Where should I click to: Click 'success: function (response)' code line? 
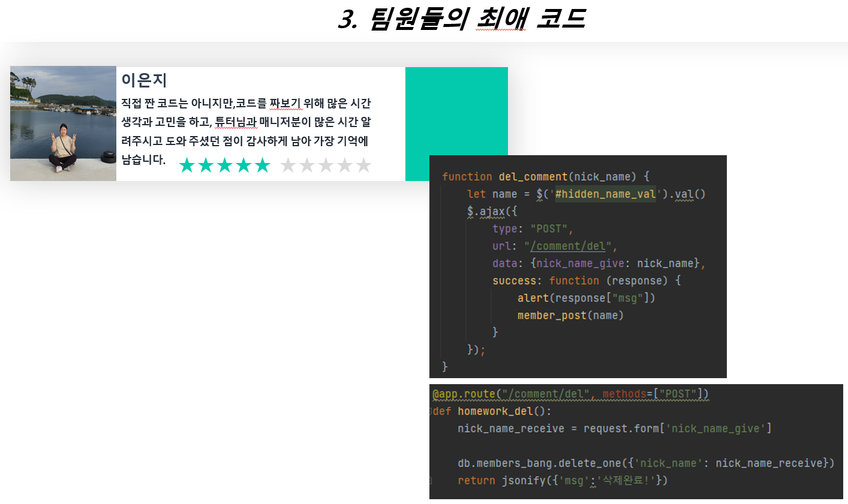(x=587, y=281)
